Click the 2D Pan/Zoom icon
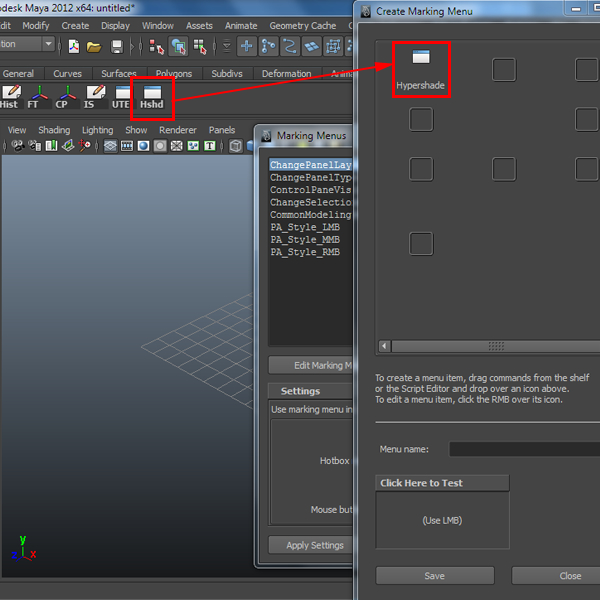This screenshot has width=600, height=600. 85,146
